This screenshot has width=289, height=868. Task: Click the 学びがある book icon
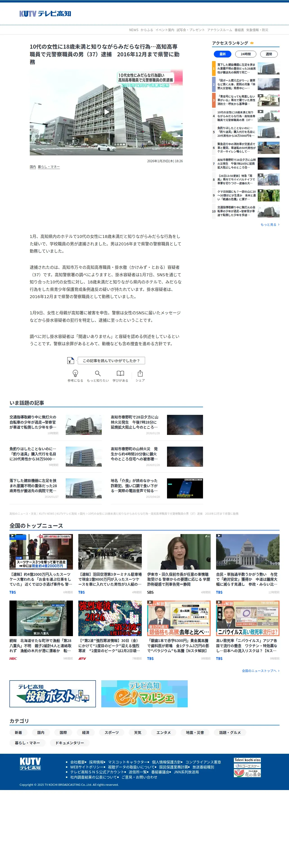point(120,373)
